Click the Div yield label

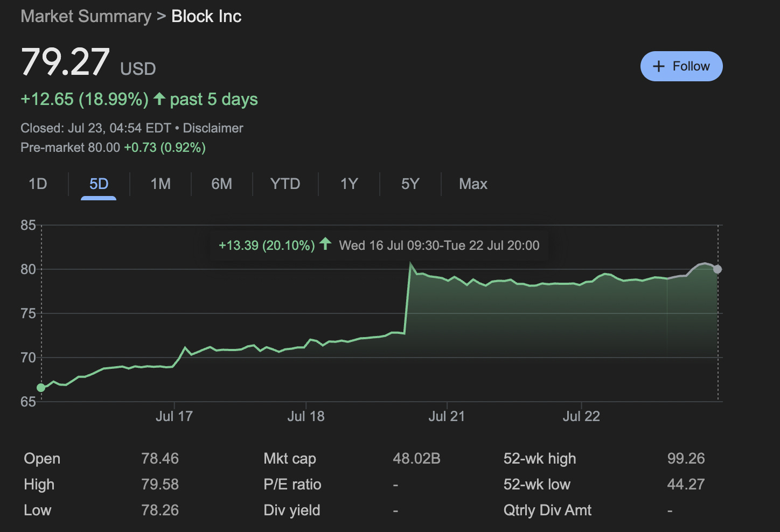coord(292,510)
